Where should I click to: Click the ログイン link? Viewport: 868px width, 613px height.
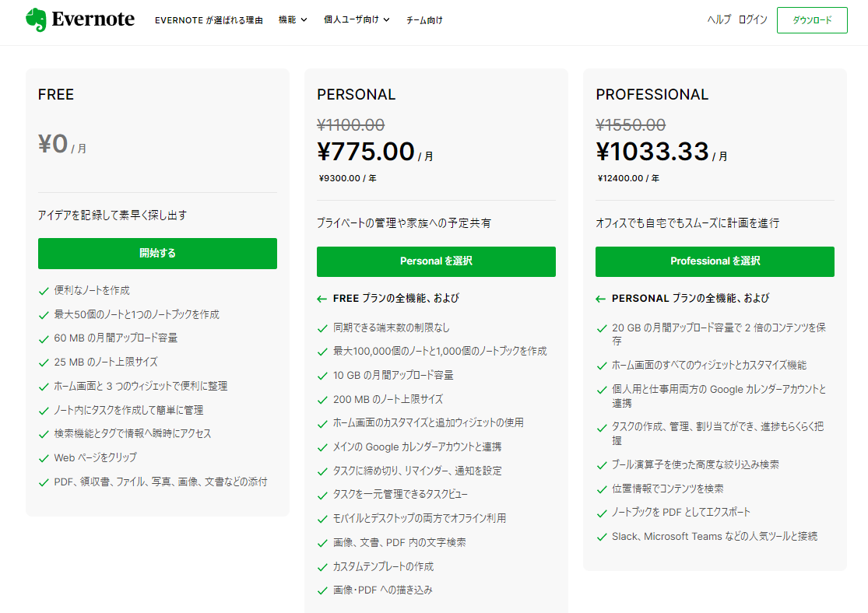click(x=753, y=20)
